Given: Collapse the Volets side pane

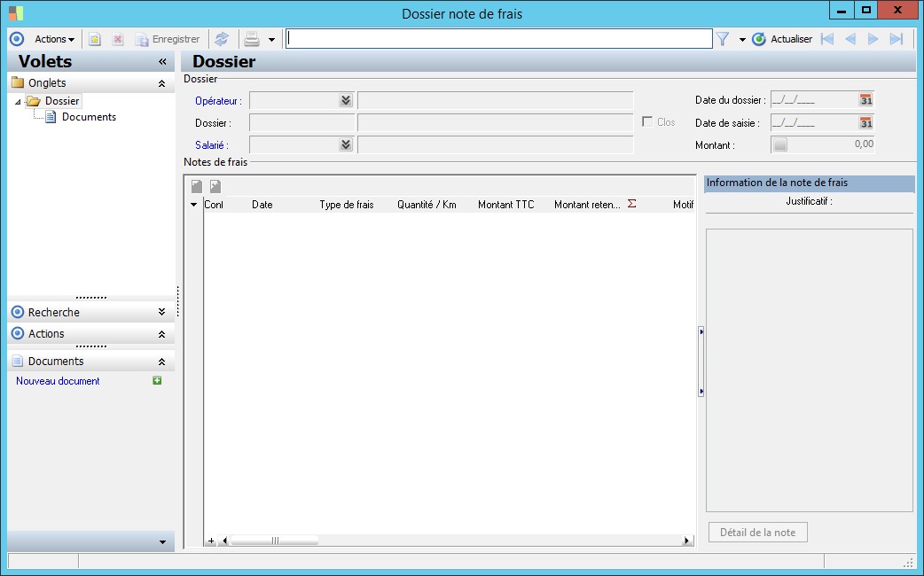Looking at the screenshot, I should 162,62.
